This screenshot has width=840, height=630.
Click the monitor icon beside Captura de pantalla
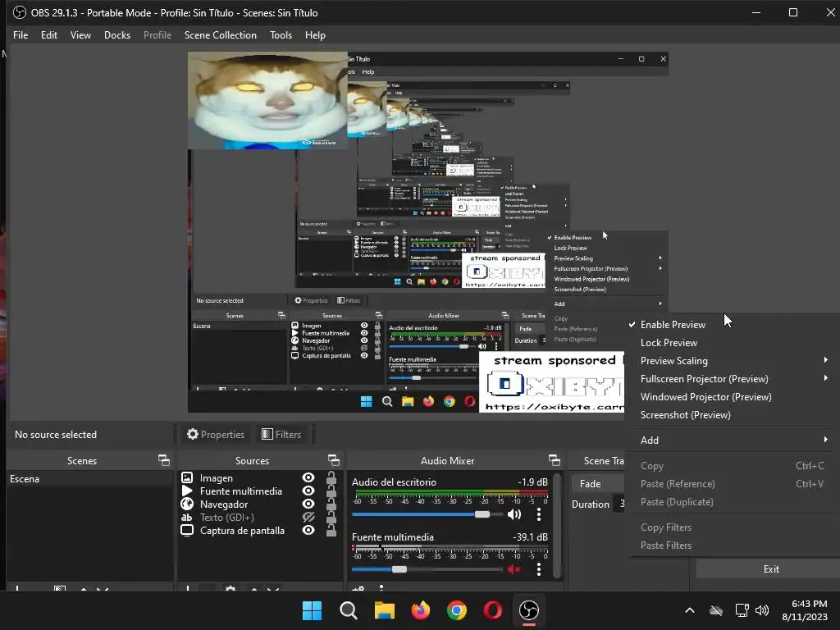coord(187,531)
